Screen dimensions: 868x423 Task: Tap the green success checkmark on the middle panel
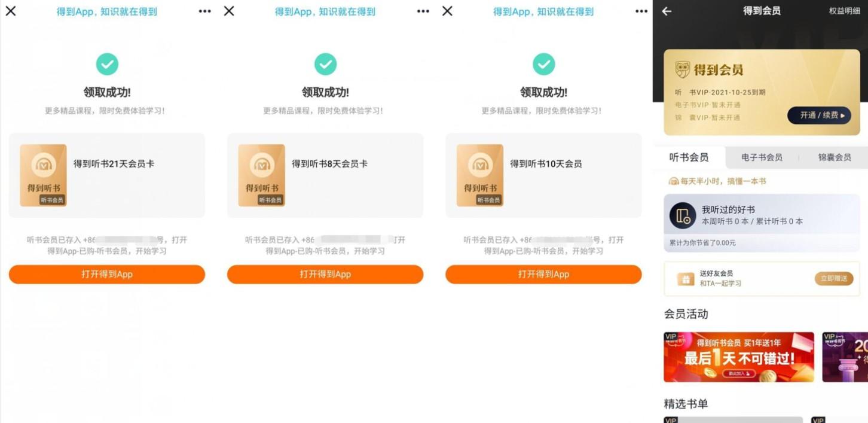click(x=325, y=64)
